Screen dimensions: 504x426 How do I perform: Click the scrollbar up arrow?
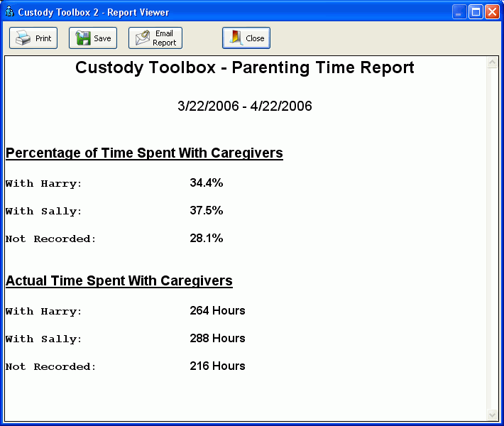492,62
